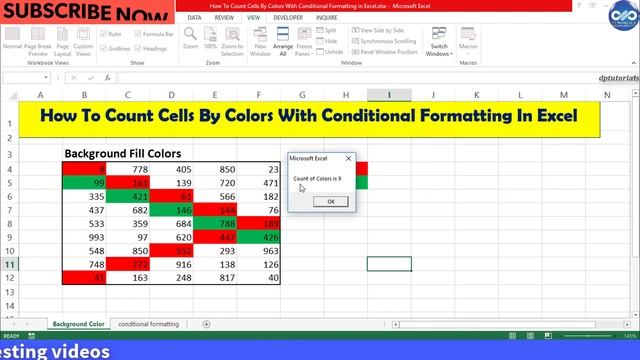Select green cell containing 788
This screenshot has width=640, height=360.
tap(215, 224)
